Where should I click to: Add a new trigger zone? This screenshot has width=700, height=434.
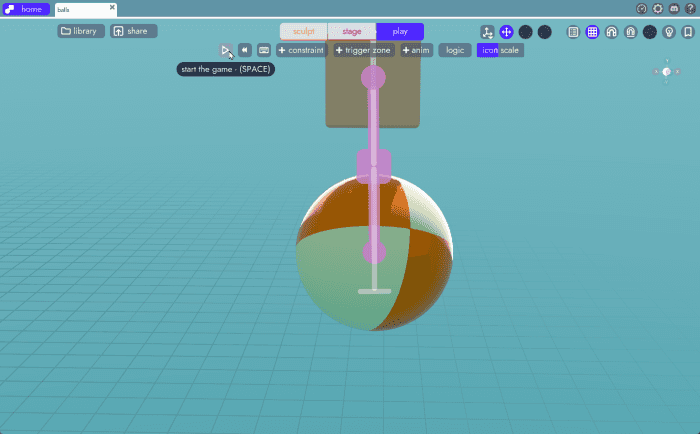(x=363, y=50)
